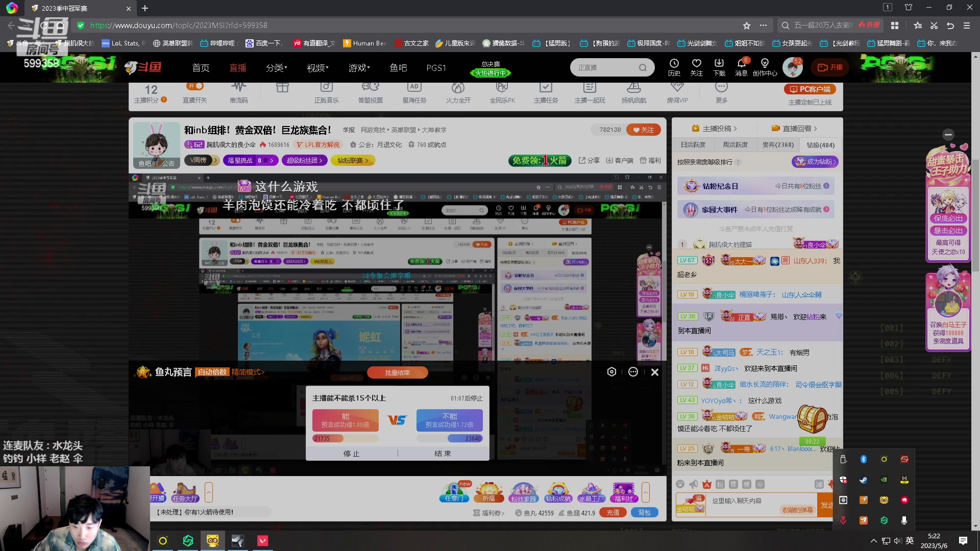The height and width of the screenshot is (551, 980).
Task: Open the 任务大厅 task hall icon
Action: pos(185,492)
